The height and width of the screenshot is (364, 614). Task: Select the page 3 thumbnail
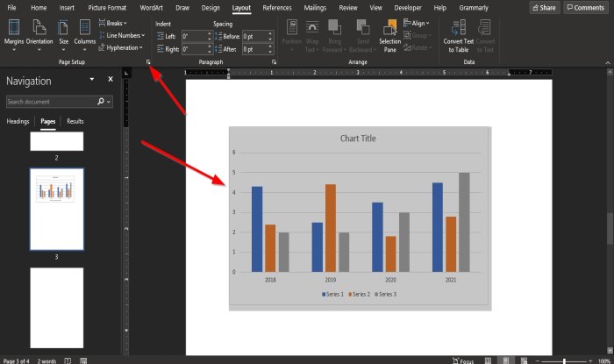pyautogui.click(x=57, y=209)
